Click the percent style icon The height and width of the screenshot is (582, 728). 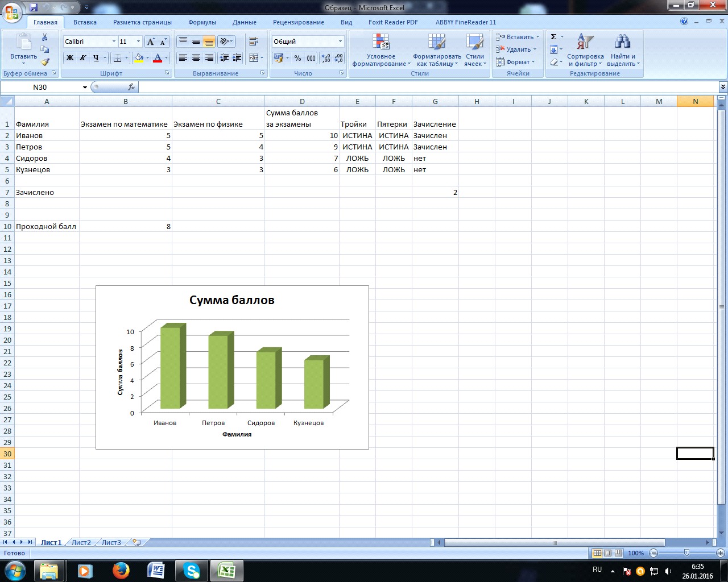coord(297,58)
